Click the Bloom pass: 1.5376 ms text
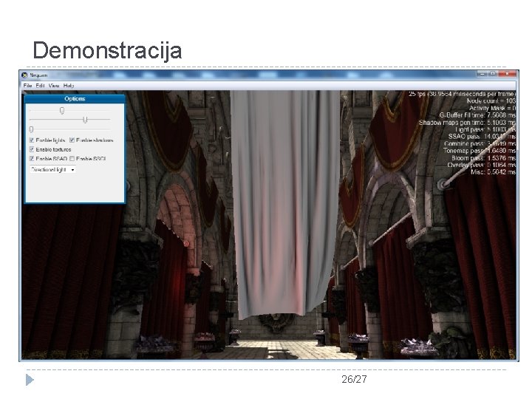532x399 pixels. 484,158
